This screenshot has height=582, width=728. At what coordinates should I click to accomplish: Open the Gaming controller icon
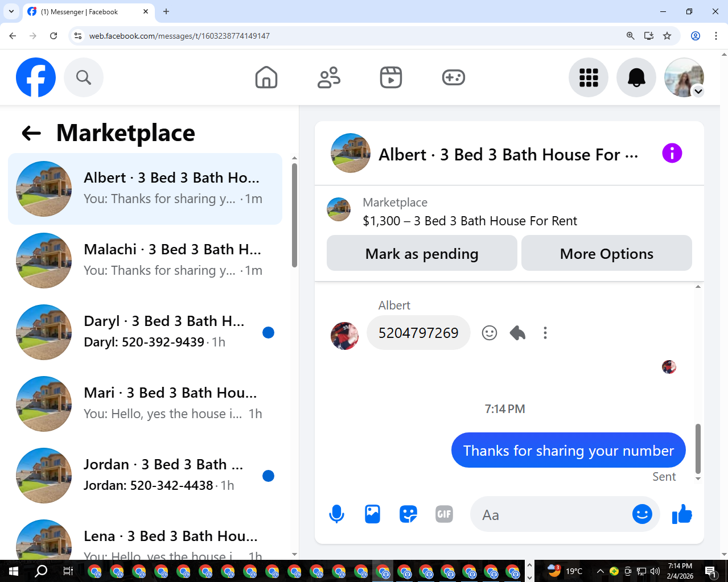[454, 77]
